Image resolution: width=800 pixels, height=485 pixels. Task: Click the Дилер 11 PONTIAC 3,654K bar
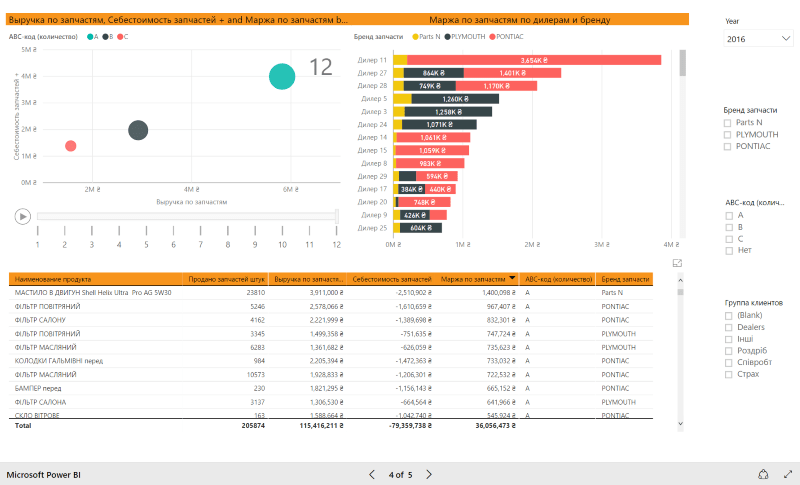tap(534, 60)
